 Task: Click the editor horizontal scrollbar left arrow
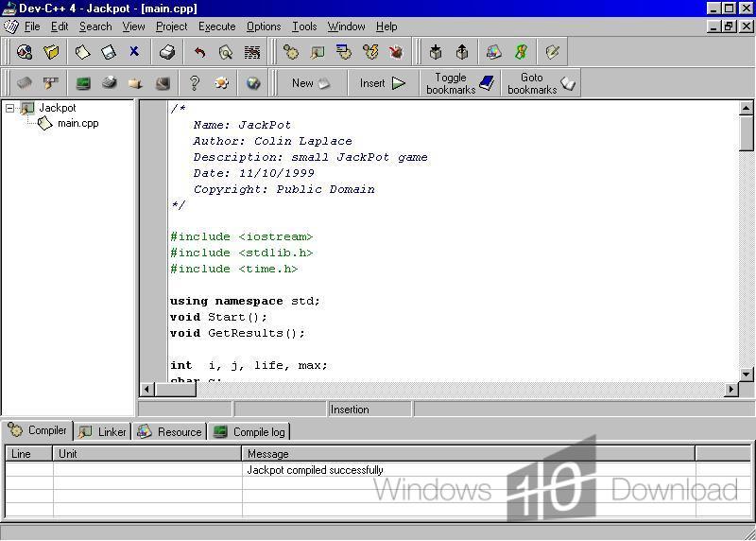click(147, 389)
